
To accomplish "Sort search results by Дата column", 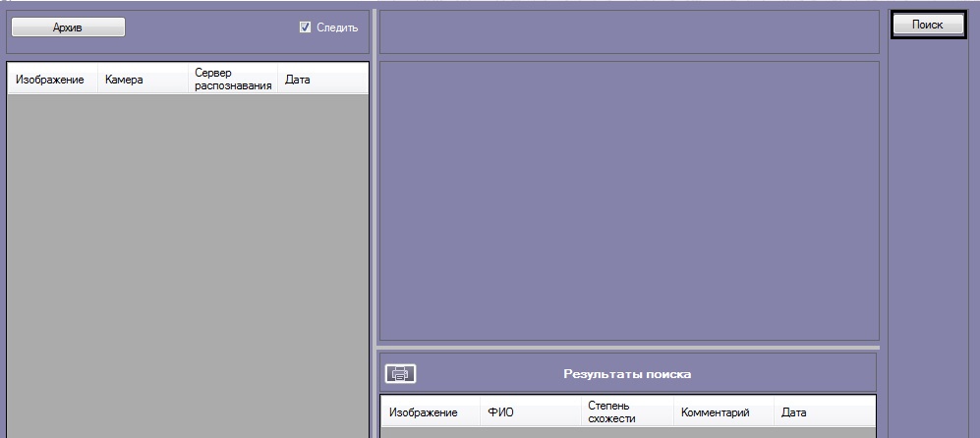I will (794, 412).
